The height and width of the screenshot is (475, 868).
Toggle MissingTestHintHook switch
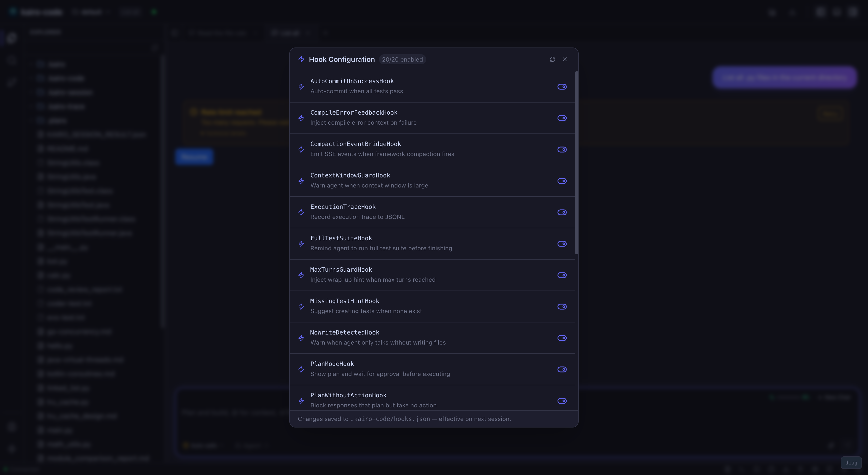[562, 306]
